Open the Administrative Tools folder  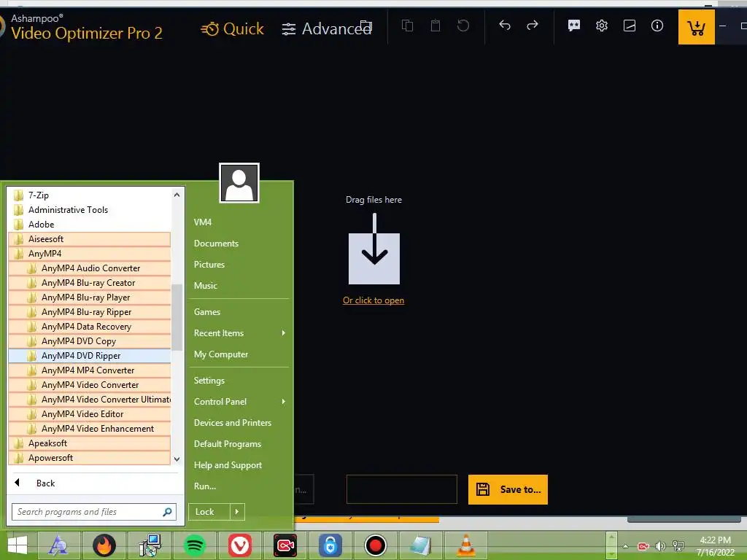(x=90, y=210)
